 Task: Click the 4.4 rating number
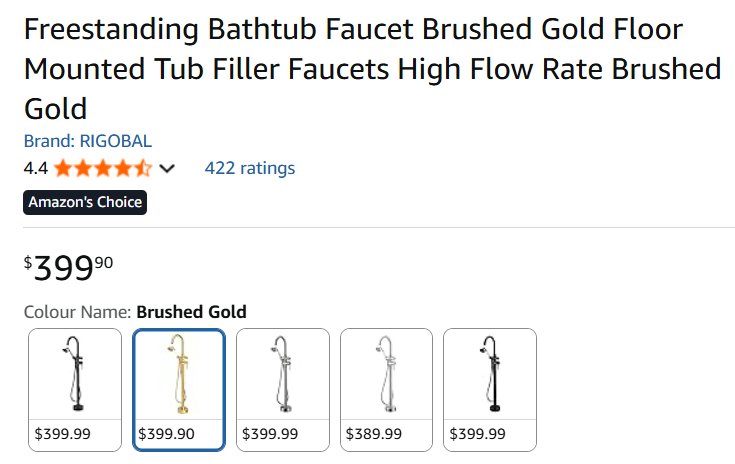point(36,168)
